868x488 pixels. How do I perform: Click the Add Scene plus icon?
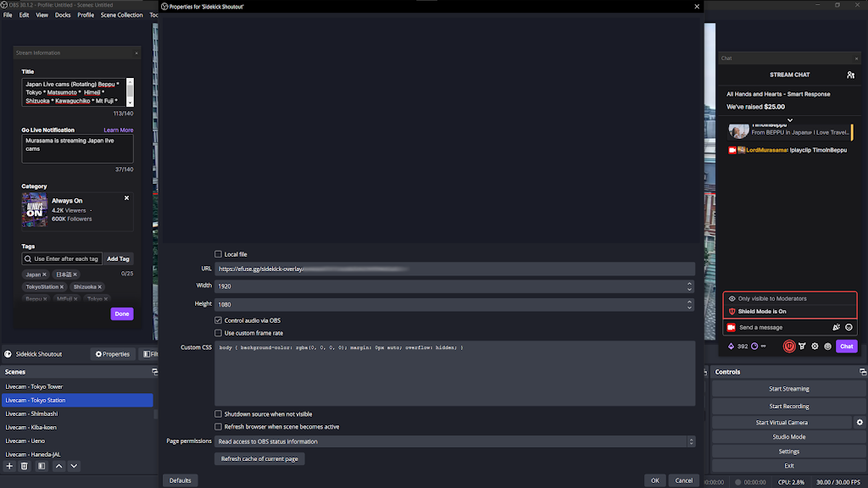(x=9, y=466)
